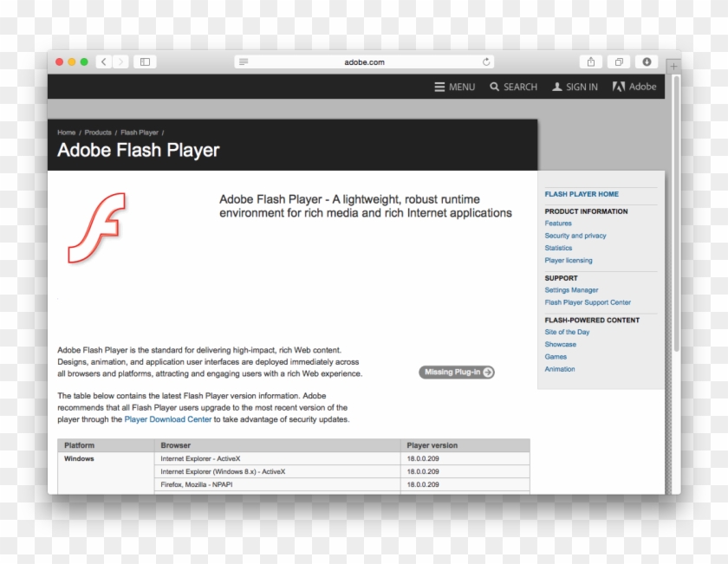Open Flash Player Support Center link
728x564 pixels.
click(x=588, y=302)
